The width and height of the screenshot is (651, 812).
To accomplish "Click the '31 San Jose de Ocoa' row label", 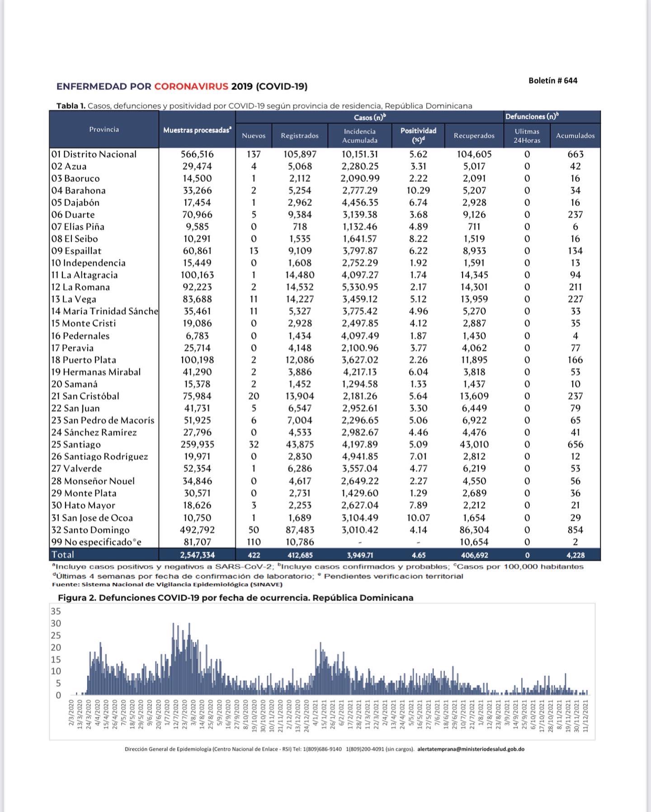I will 92,518.
